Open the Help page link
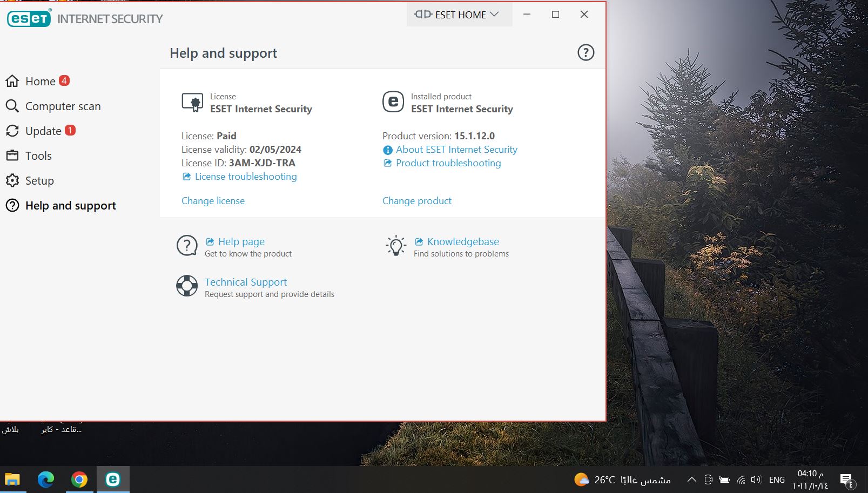This screenshot has width=868, height=493. (x=241, y=242)
